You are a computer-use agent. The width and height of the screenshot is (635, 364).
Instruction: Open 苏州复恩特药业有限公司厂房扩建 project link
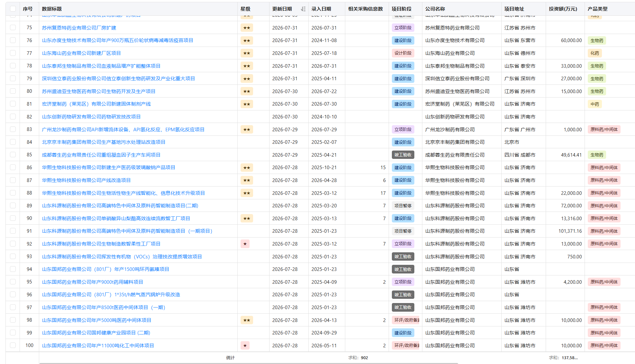point(79,28)
